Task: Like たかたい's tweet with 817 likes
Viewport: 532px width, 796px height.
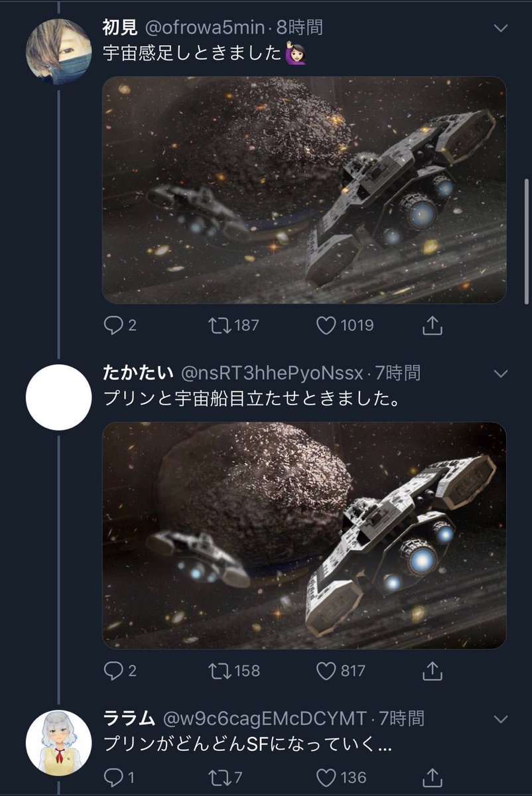Action: pos(324,671)
